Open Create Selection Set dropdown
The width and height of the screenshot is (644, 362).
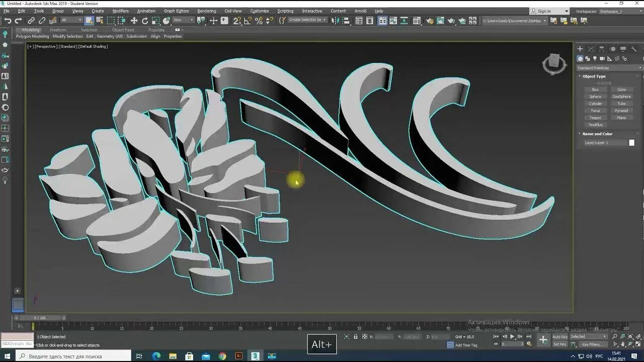point(307,20)
